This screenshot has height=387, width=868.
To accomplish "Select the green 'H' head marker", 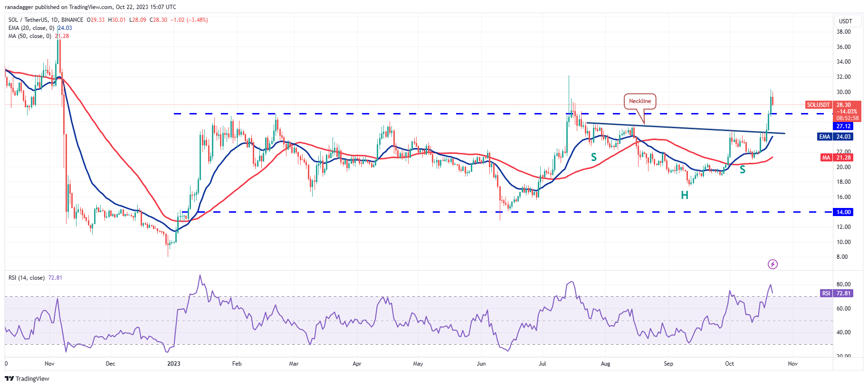I will [684, 195].
